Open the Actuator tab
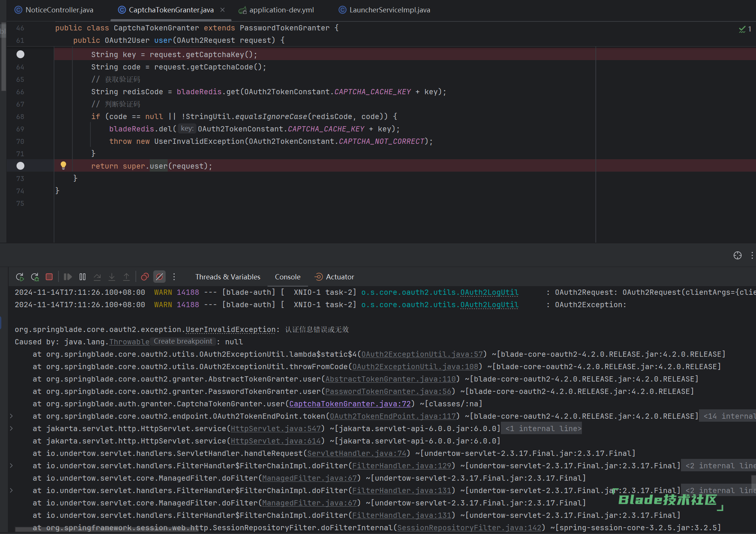This screenshot has height=534, width=756. 335,277
